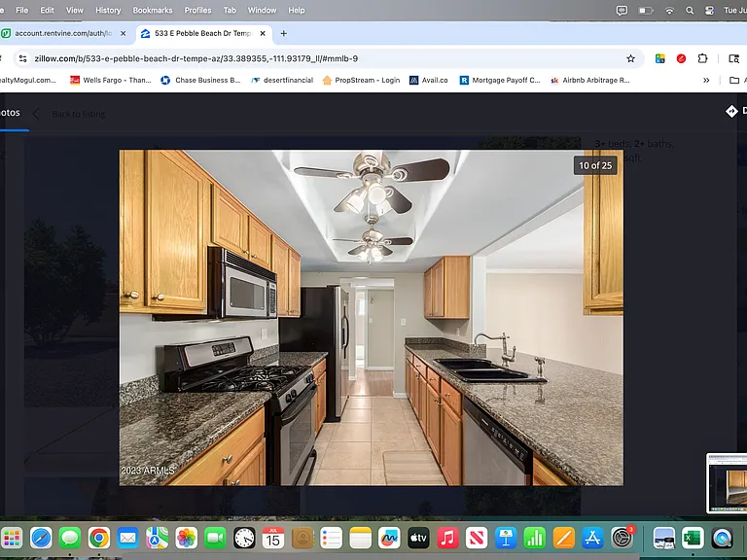Switch to the account.rentvine.com tab
Viewport: 747px width, 560px height.
[63, 33]
